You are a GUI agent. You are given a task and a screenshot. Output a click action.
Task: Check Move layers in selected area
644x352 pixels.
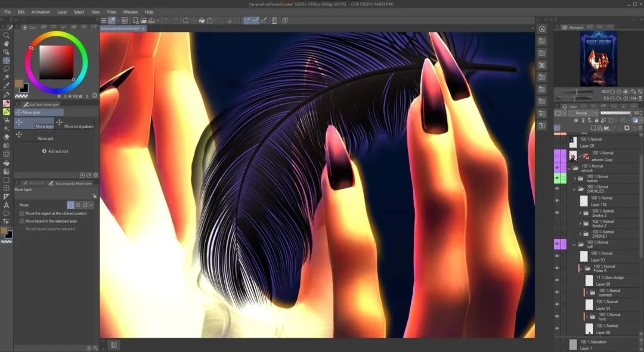pyautogui.click(x=22, y=221)
